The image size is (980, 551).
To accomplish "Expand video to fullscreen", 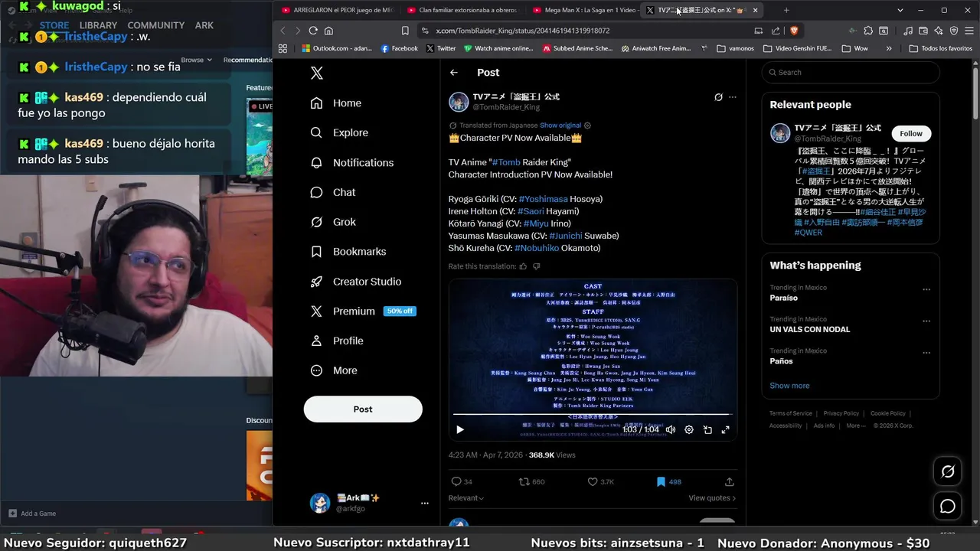I will click(726, 429).
